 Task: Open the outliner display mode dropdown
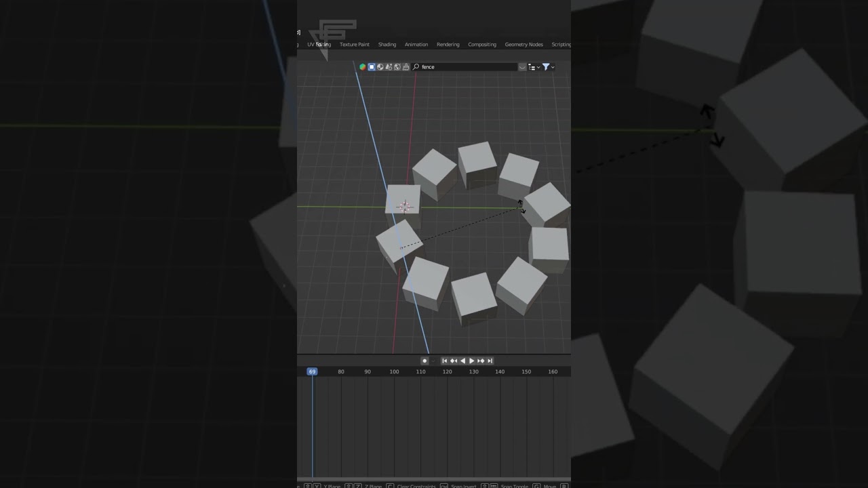click(x=534, y=67)
